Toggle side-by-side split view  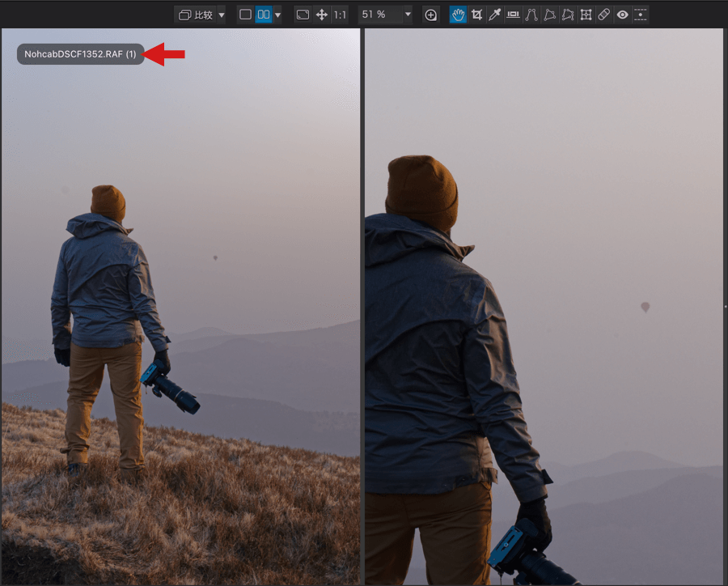264,15
